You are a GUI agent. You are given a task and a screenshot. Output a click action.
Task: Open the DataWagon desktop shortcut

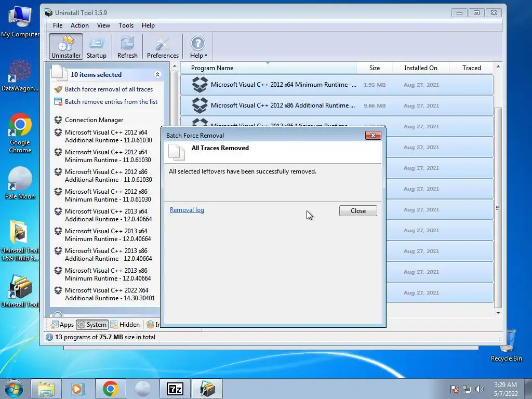click(20, 75)
